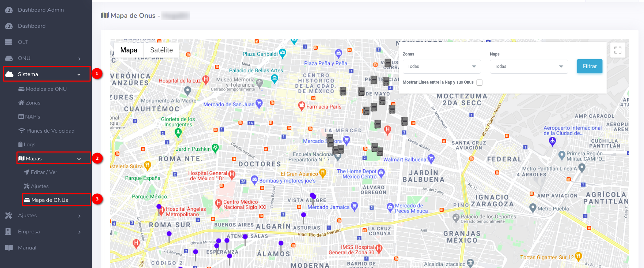Viewport: 644px width, 268px height.
Task: Go to Mapa de ONUs page
Action: tap(50, 200)
